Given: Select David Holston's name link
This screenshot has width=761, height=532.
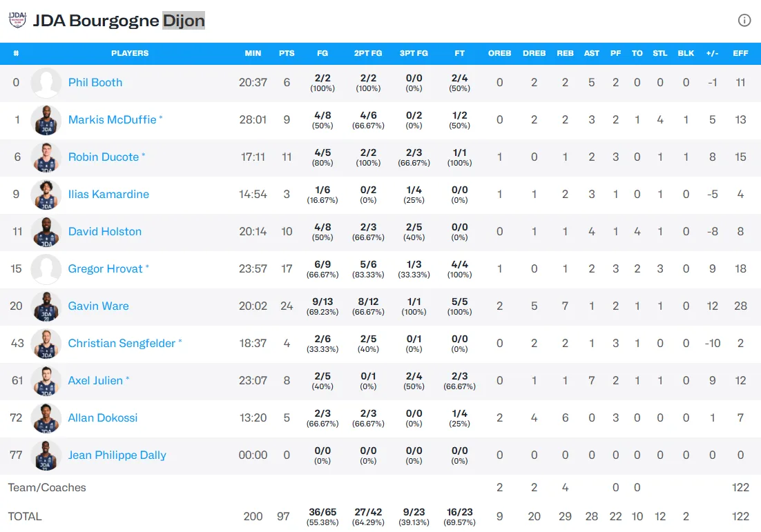Looking at the screenshot, I should [x=105, y=232].
